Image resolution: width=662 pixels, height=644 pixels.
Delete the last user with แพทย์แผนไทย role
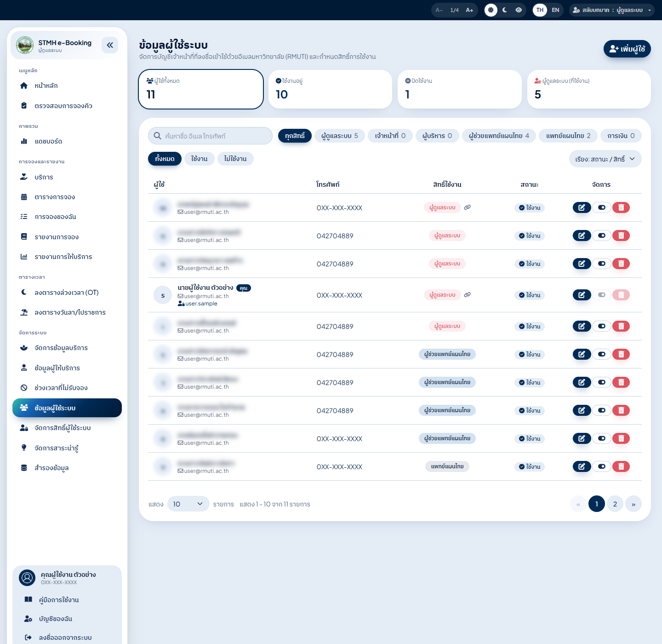pos(621,466)
